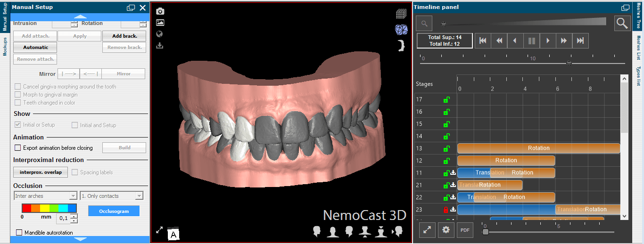The image size is (644, 244).
Task: Increase the occlusion mm value
Action: tap(74, 216)
